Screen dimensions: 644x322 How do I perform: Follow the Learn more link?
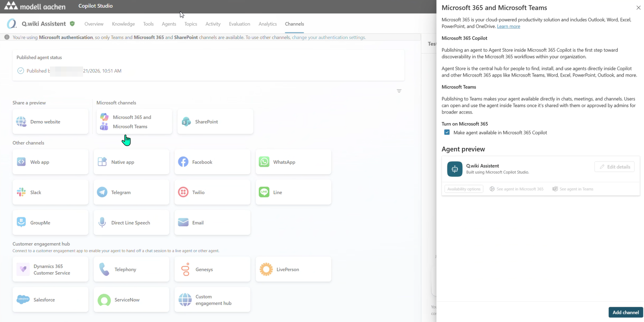click(508, 26)
